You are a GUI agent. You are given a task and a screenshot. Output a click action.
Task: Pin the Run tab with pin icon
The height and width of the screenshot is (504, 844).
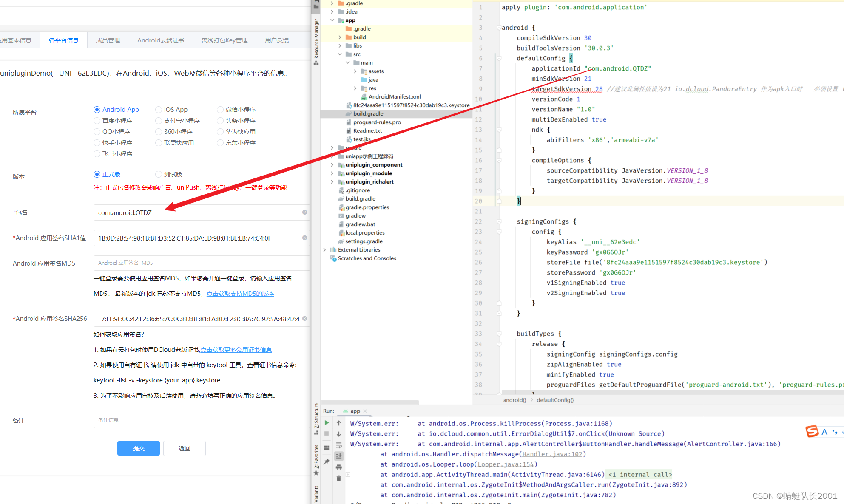click(327, 462)
